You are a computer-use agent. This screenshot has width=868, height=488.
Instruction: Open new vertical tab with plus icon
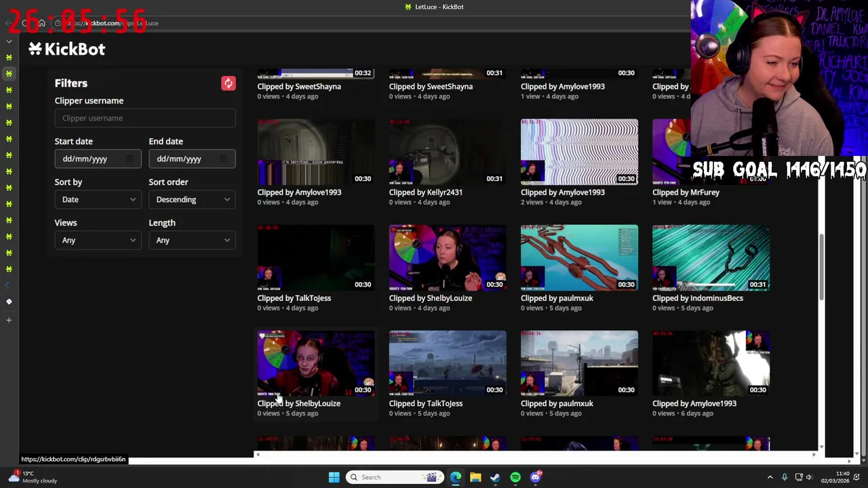[9, 320]
